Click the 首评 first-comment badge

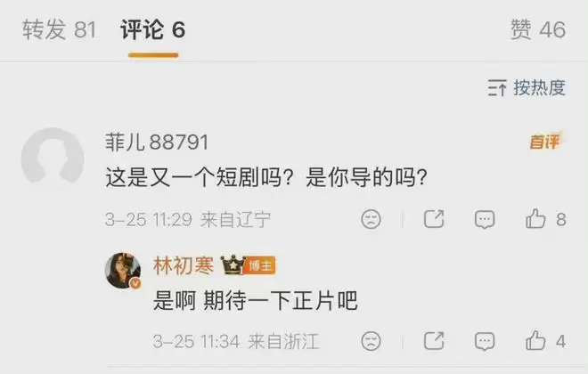(x=545, y=142)
